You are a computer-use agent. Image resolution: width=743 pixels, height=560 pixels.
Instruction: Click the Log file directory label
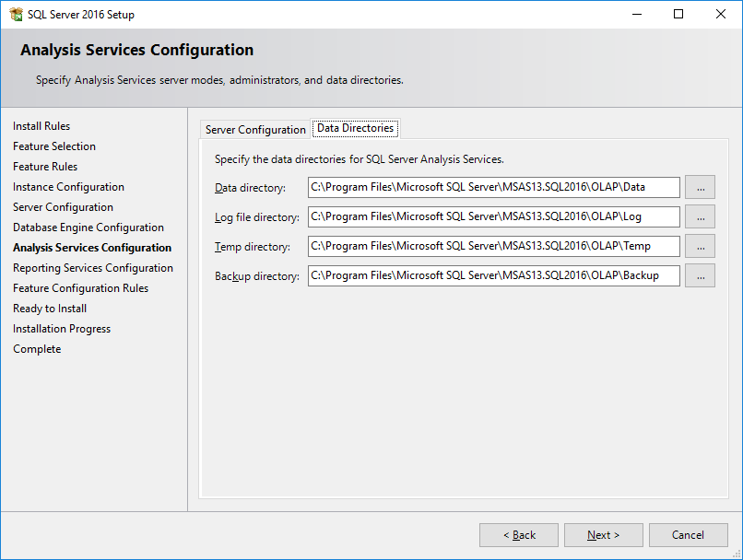(x=257, y=217)
